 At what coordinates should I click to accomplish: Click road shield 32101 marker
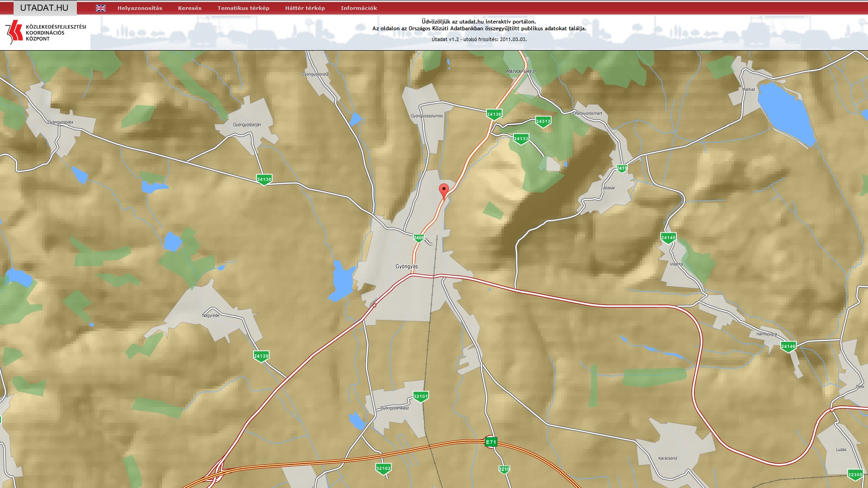pos(421,396)
